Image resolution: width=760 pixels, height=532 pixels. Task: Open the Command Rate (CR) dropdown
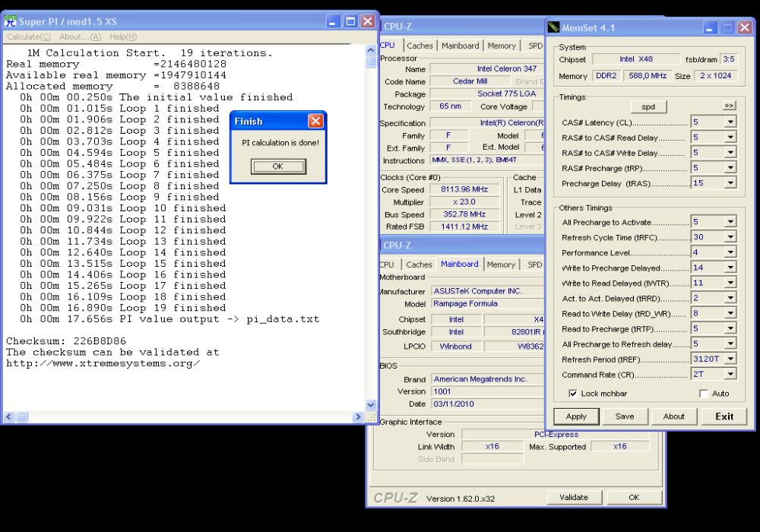click(x=730, y=374)
